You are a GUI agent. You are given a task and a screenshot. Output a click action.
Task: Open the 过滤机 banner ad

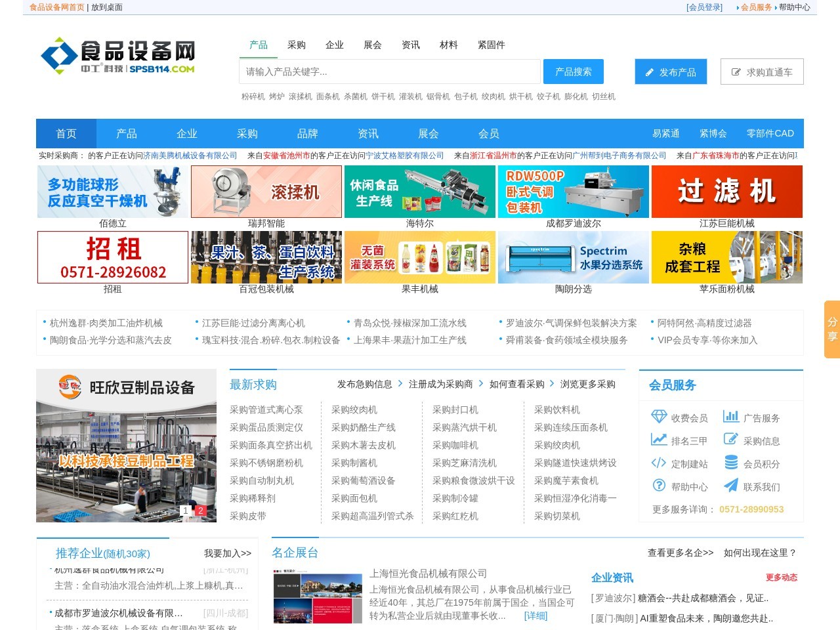[727, 192]
